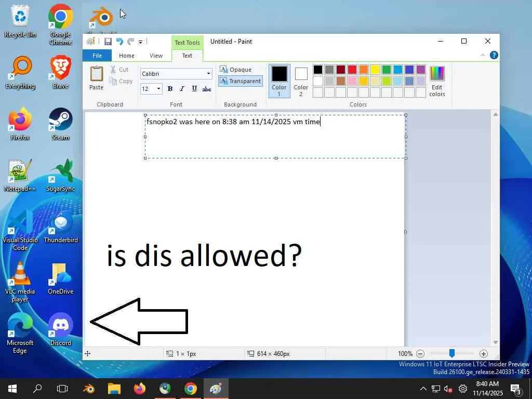Toggle Strikethrough text formatting
Image resolution: width=532 pixels, height=399 pixels.
tap(207, 89)
